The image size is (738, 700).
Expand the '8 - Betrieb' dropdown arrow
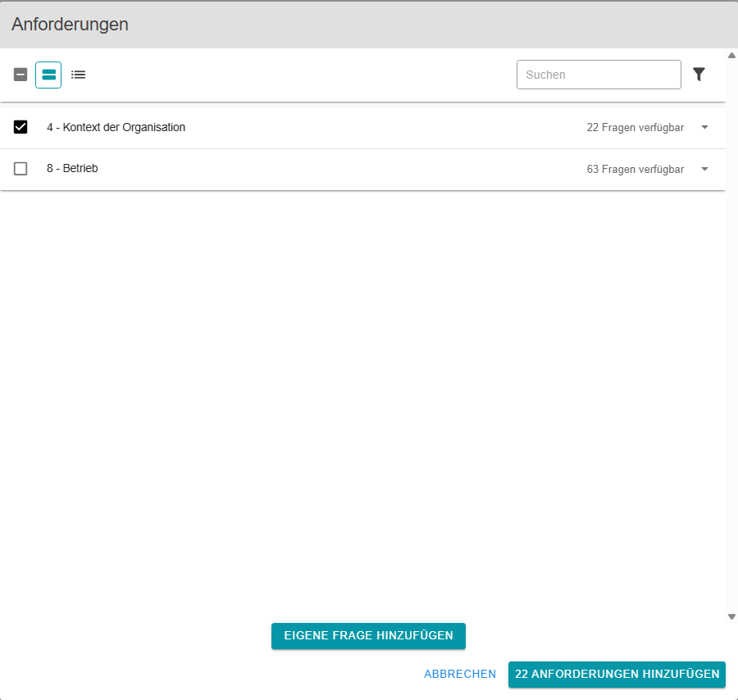(x=704, y=169)
